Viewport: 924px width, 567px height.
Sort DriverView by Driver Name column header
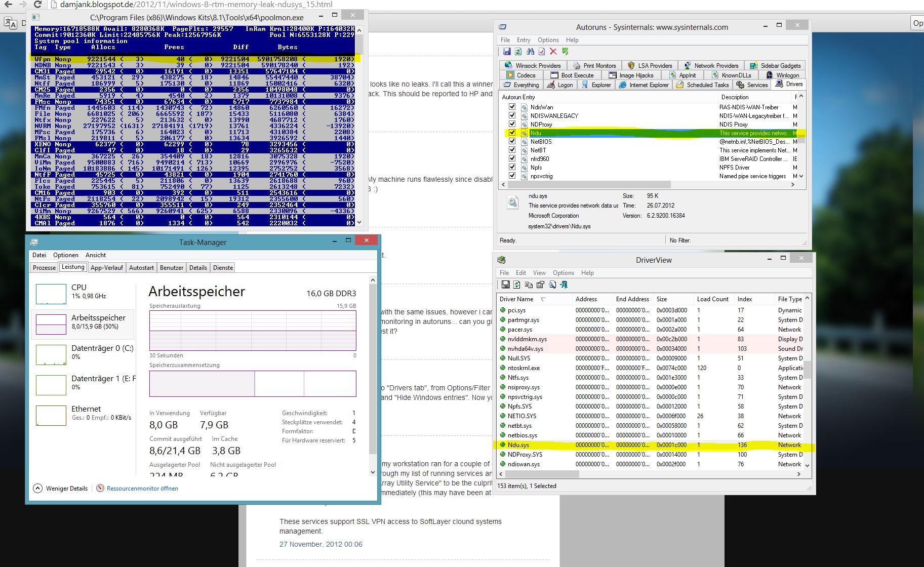point(534,299)
